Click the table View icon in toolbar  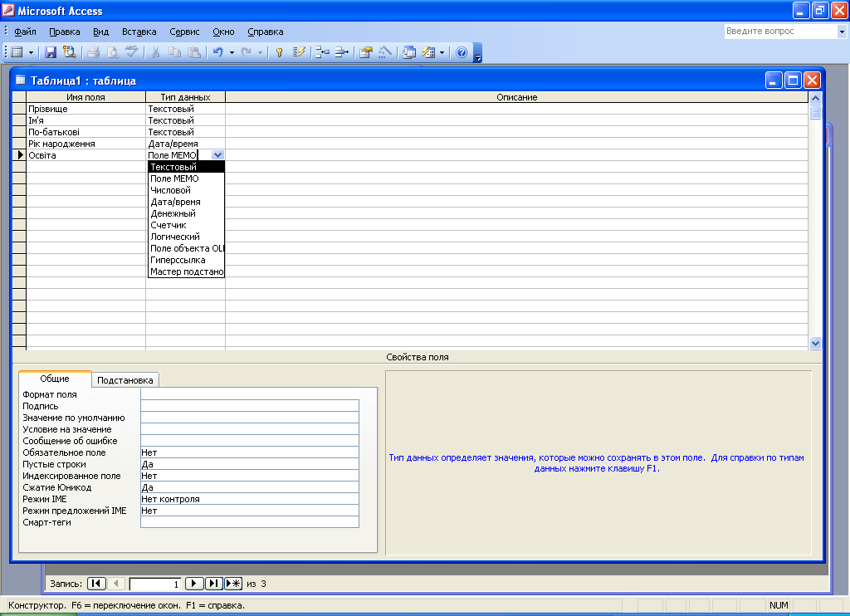[x=17, y=52]
